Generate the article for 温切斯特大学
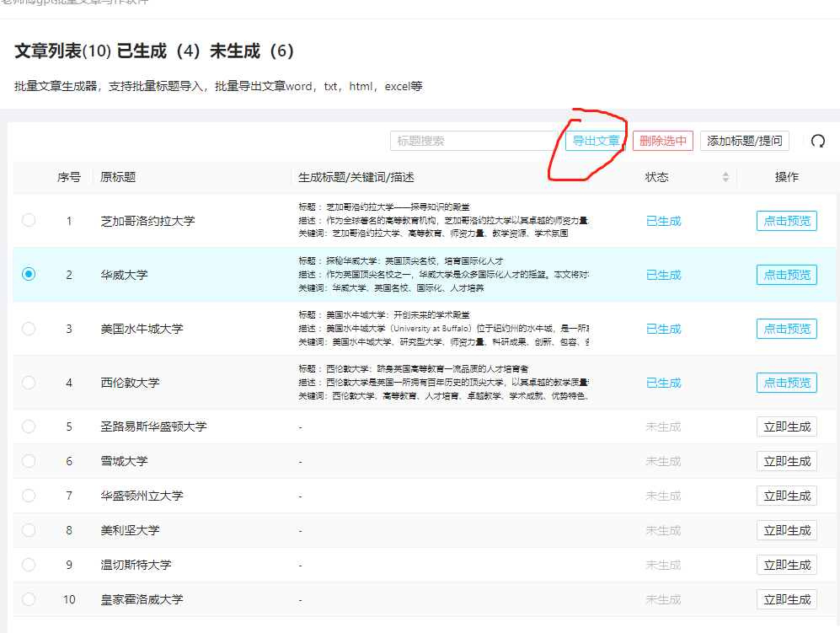Screen dimensions: 840x633 (786, 564)
